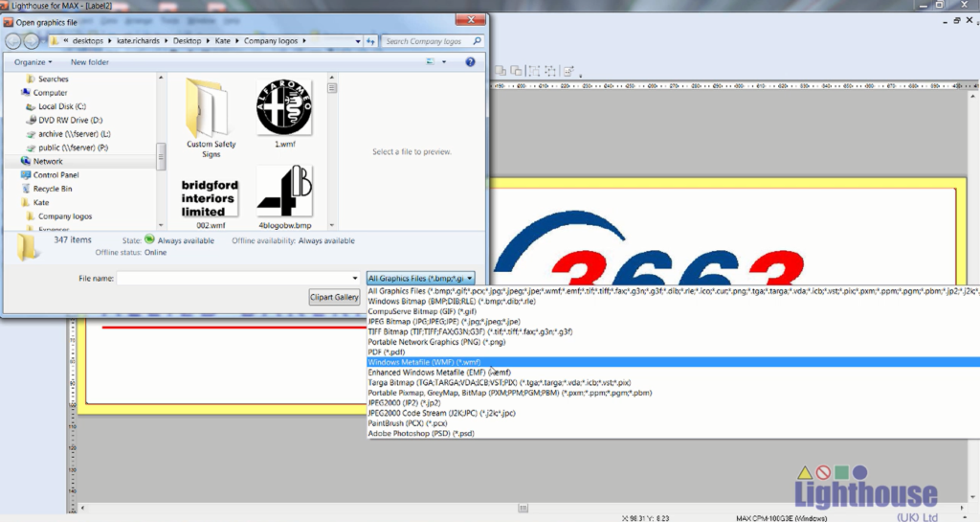
Task: Click the refresh icon beside address bar
Action: pyautogui.click(x=370, y=41)
